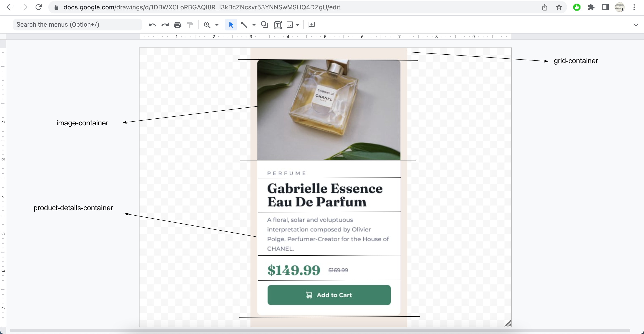Screen dimensions: 644x334
Task: Open the Chrome profile avatar
Action: 619,7
